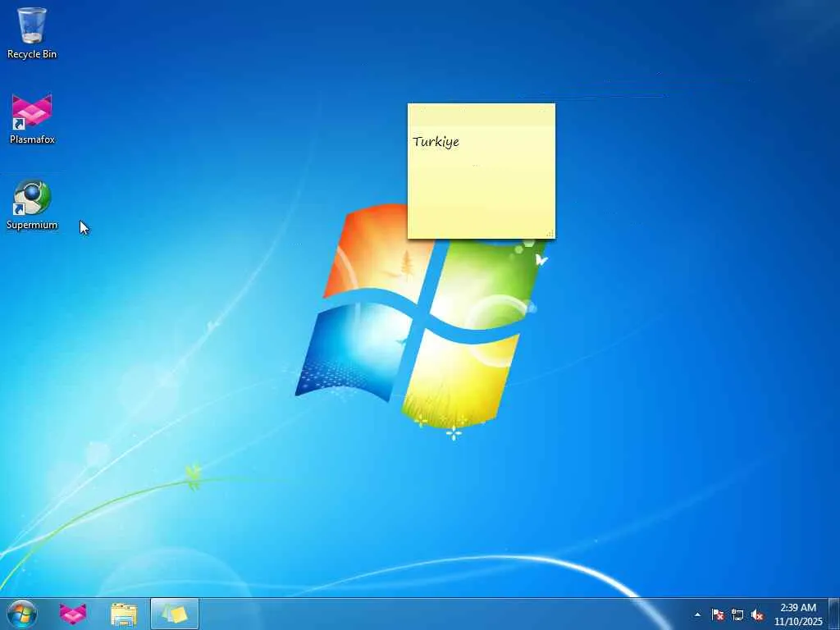Open the clock showing 2:39 AM
The width and height of the screenshot is (840, 630).
point(798,614)
